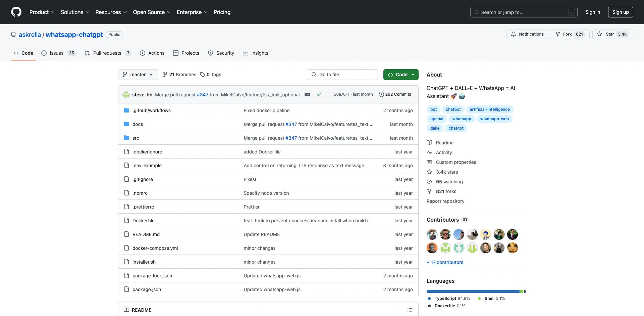Open the green Code dropdown button
The image size is (644, 316).
point(401,75)
